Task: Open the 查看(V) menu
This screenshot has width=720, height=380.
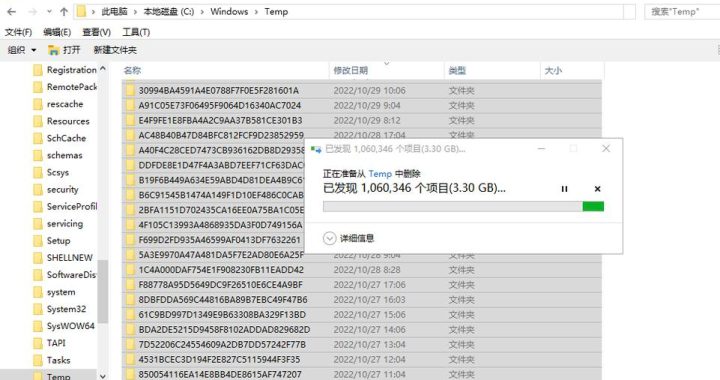Action: 96,32
